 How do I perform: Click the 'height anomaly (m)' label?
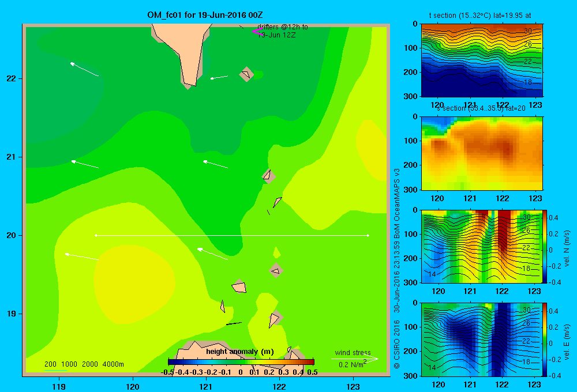240,351
